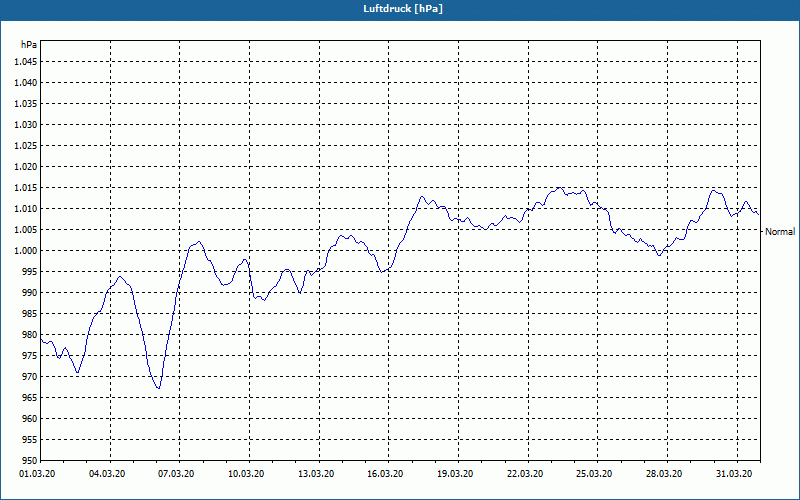
Task: Click the 07.03.20 date label
Action: coord(177,474)
